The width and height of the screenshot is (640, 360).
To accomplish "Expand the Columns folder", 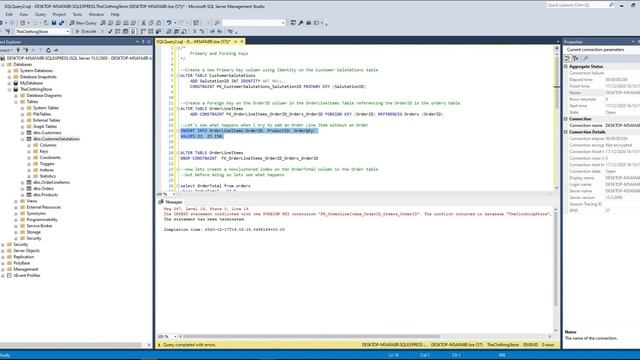I will click(x=29, y=145).
